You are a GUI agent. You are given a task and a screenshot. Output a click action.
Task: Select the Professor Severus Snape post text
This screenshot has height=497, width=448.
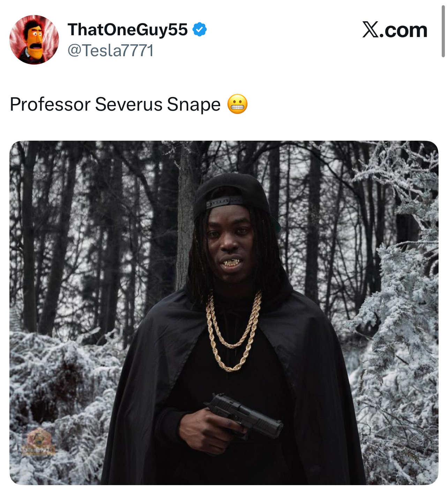click(115, 104)
